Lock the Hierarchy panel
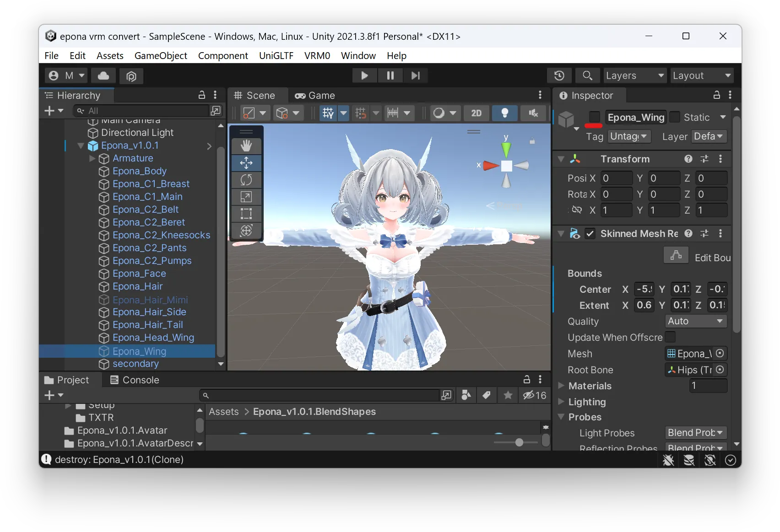 pos(202,95)
